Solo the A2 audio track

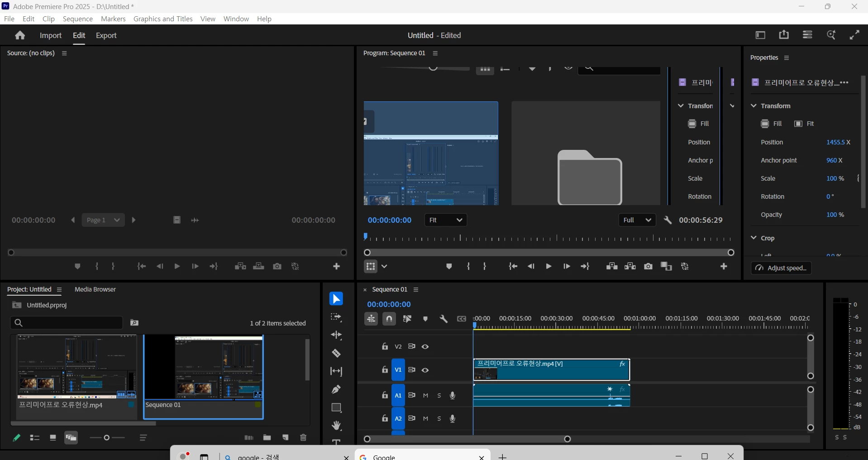coord(439,419)
